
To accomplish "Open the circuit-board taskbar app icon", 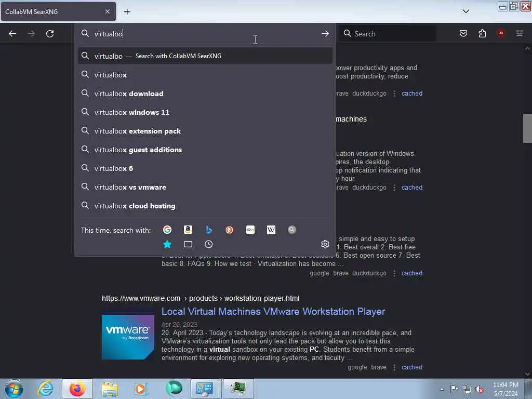I will (238, 389).
